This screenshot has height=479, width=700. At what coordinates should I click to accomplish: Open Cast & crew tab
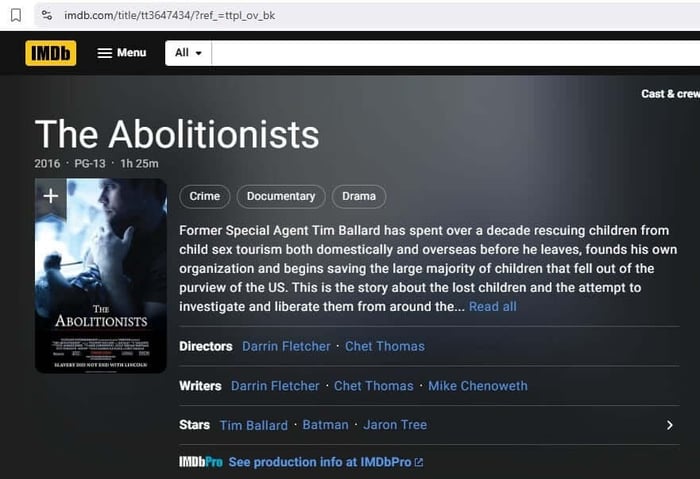(x=670, y=94)
